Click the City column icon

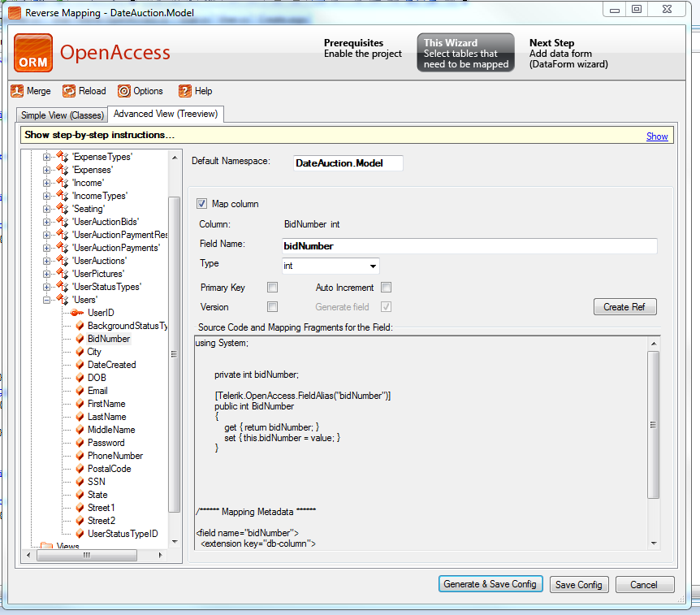pyautogui.click(x=80, y=352)
